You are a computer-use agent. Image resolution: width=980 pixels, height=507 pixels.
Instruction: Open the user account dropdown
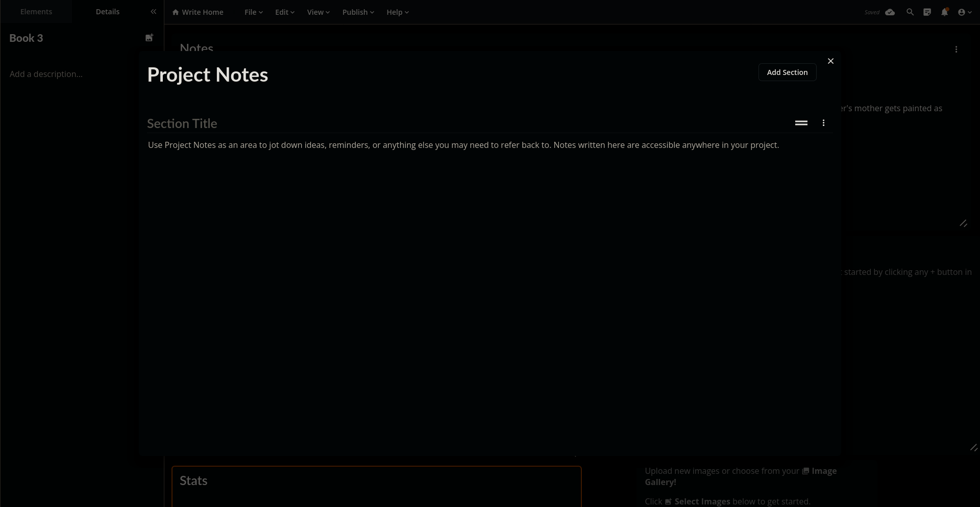(x=964, y=12)
